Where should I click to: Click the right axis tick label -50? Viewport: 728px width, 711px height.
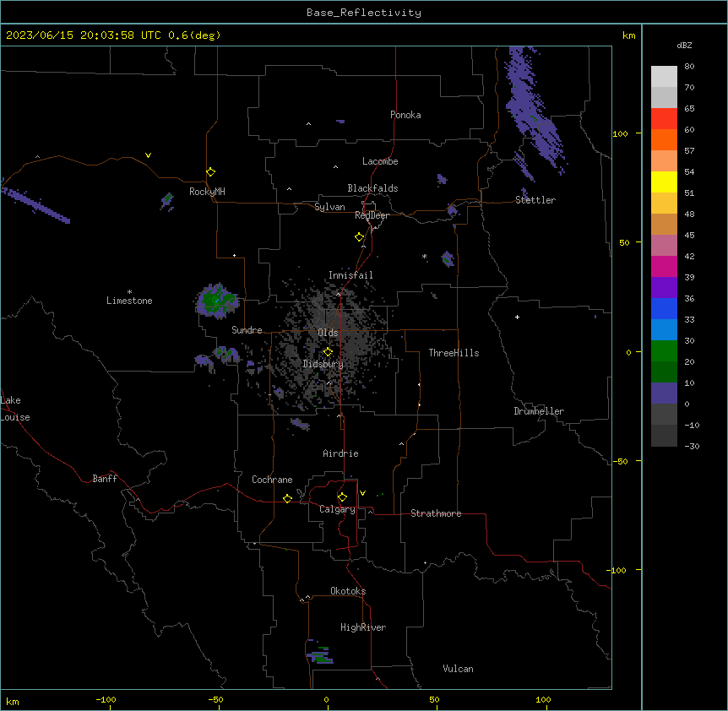click(620, 461)
